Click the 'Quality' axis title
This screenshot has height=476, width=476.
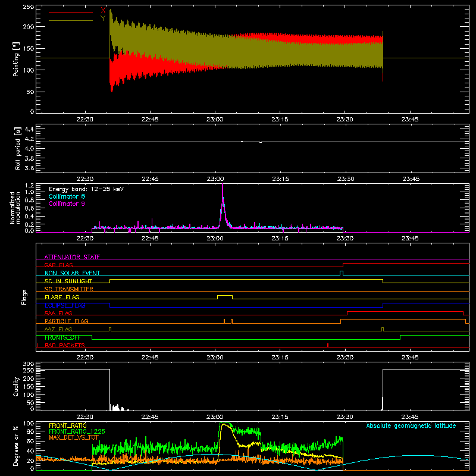pyautogui.click(x=16, y=386)
